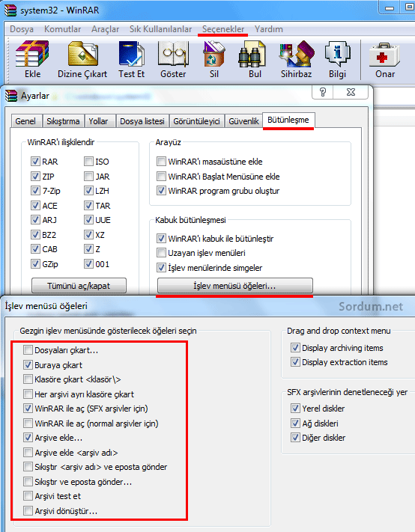This screenshot has width=415, height=532.
Task: Switch to the Yollar tab
Action: click(x=98, y=121)
